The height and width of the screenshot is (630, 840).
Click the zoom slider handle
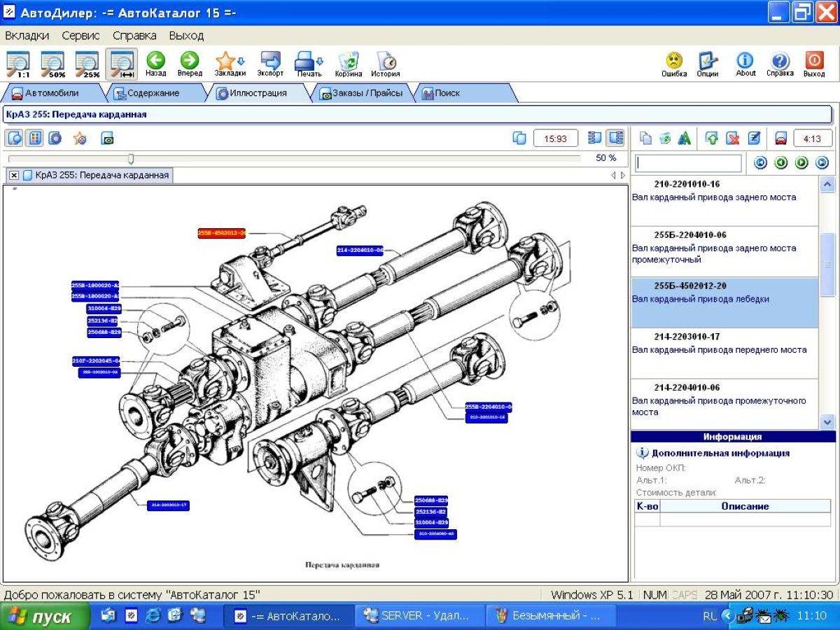(131, 159)
